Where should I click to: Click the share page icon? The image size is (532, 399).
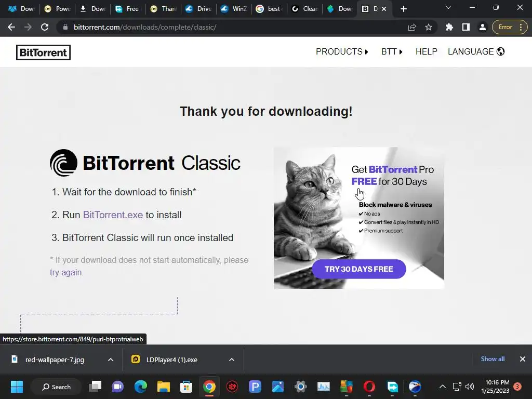(x=412, y=27)
